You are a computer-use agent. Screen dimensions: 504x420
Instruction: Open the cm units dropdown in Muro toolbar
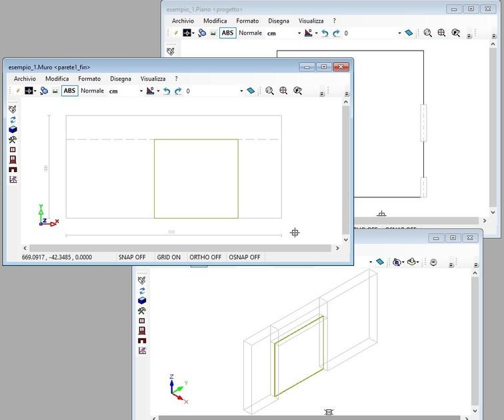(x=141, y=91)
